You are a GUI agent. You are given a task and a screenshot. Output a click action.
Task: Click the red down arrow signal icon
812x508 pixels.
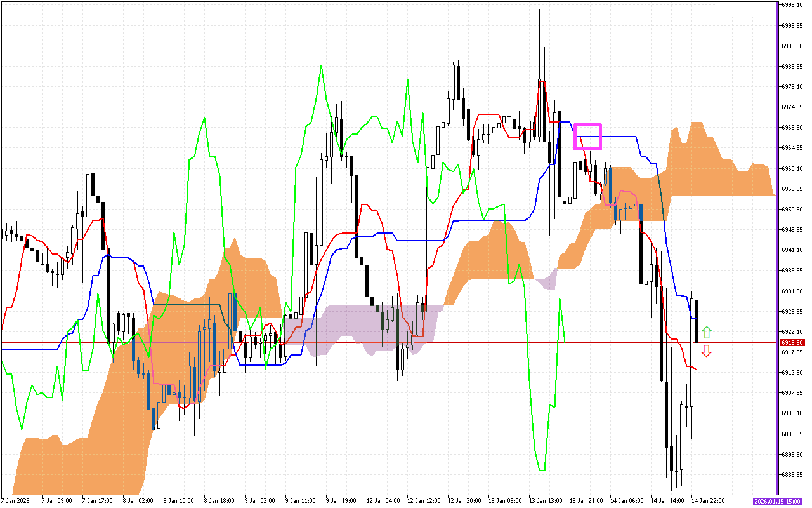click(x=706, y=350)
